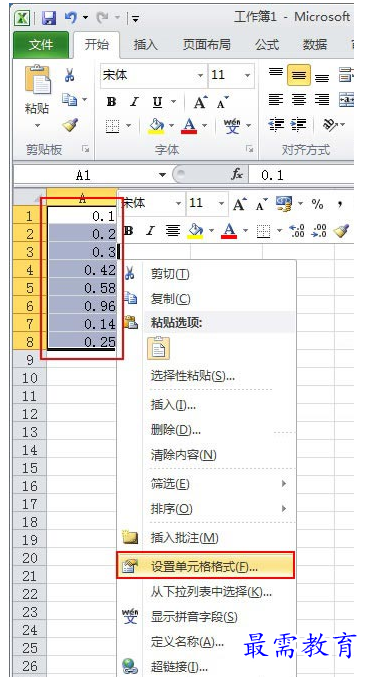365x677 pixels.
Task: Increase decimal places in mini toolbar
Action: (x=297, y=231)
